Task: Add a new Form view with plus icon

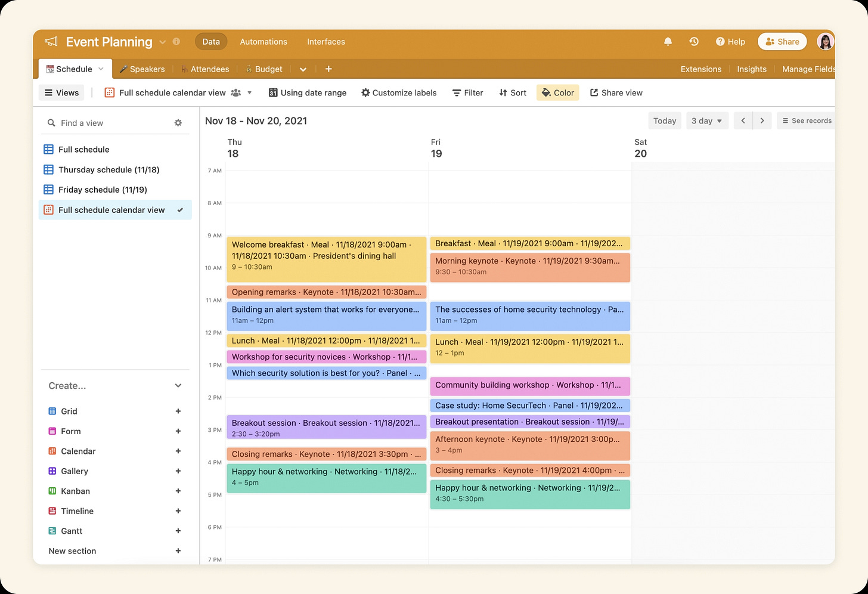Action: click(x=178, y=431)
